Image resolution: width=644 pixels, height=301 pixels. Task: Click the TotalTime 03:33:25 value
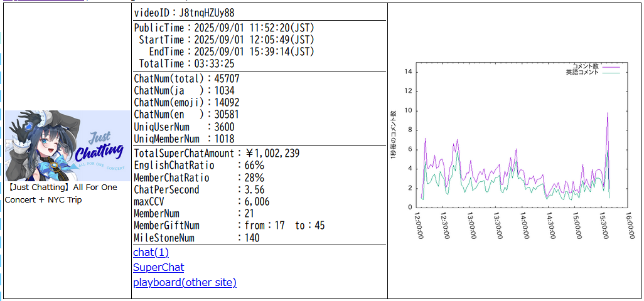(x=214, y=63)
